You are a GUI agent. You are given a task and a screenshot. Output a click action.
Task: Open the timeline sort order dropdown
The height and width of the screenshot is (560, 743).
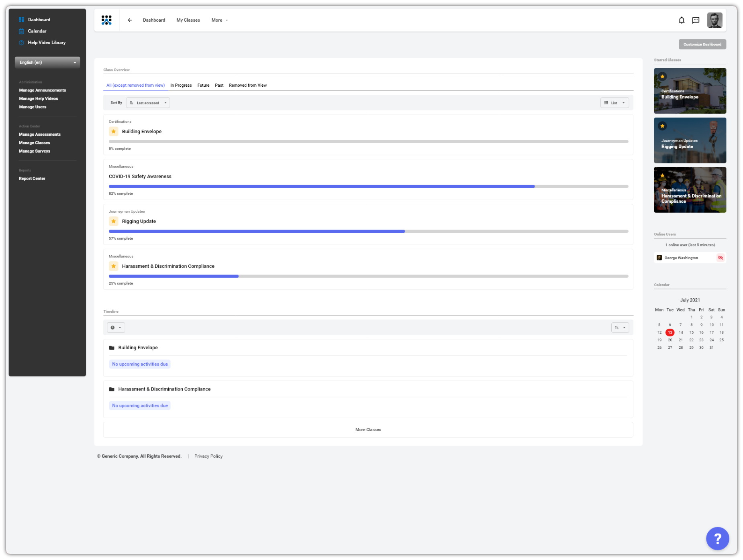click(620, 328)
